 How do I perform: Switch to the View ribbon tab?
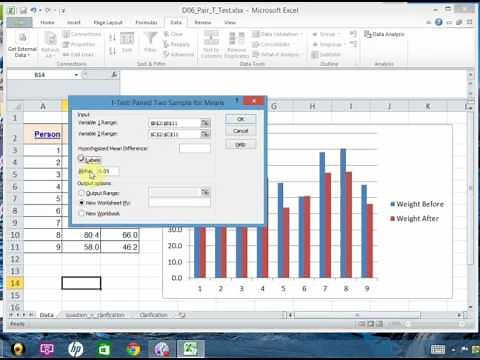(x=230, y=22)
